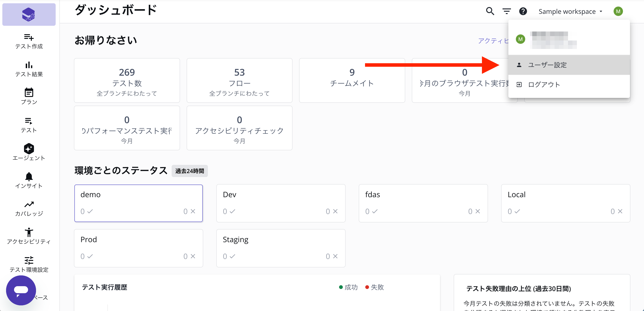Toggle the 成功 legend entry
This screenshot has height=311, width=644.
click(x=348, y=287)
